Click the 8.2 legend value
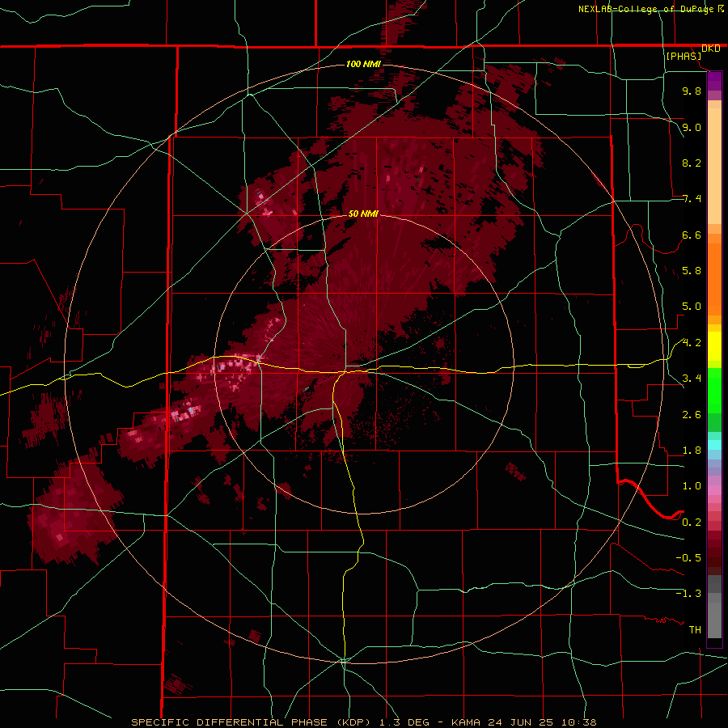The width and height of the screenshot is (728, 728). [x=692, y=163]
